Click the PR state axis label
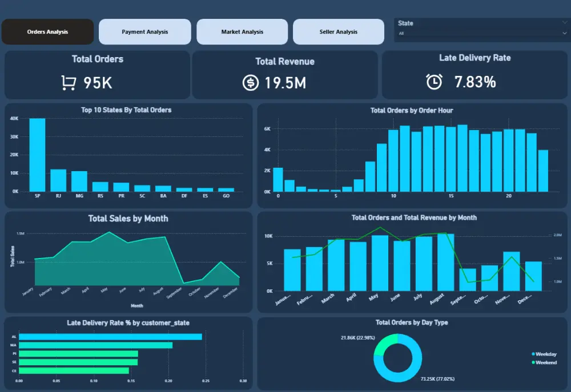571x392 pixels. coord(121,196)
